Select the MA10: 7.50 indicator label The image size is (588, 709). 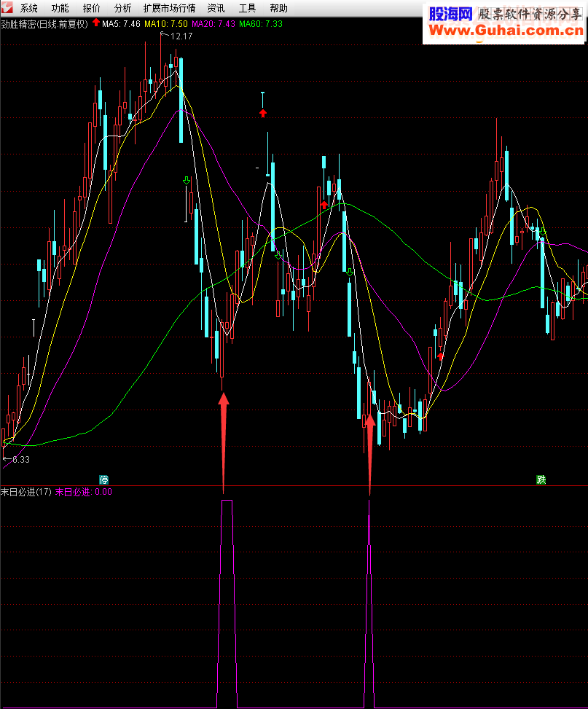tap(166, 24)
